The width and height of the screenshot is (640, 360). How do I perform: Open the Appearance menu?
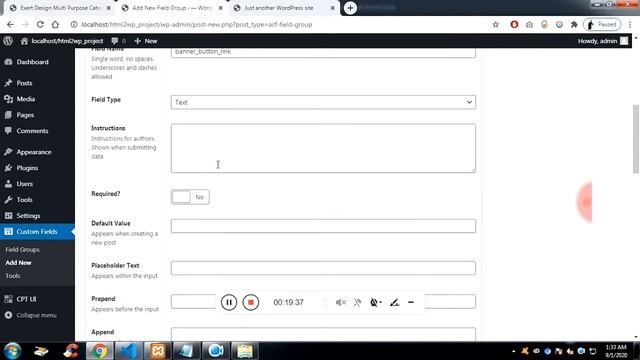tap(34, 152)
